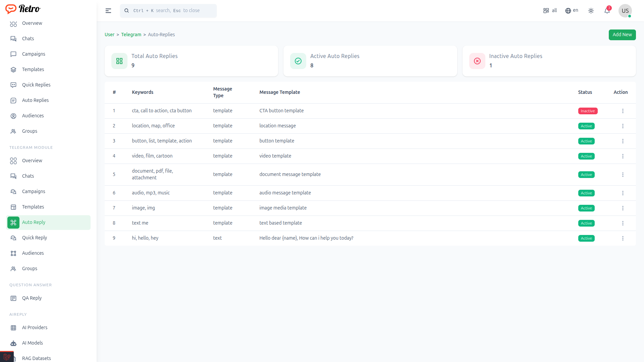The image size is (644, 362).
Task: Click the Retro logo
Action: click(23, 9)
